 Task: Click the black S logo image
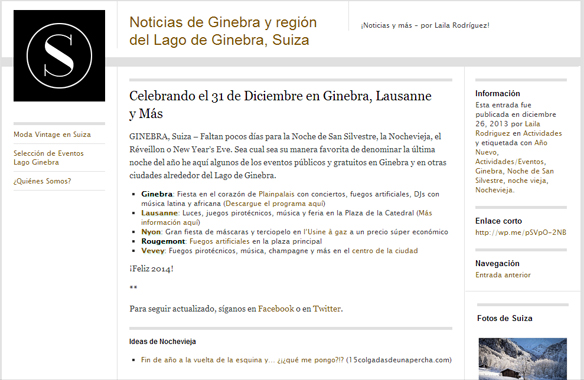pos(59,56)
